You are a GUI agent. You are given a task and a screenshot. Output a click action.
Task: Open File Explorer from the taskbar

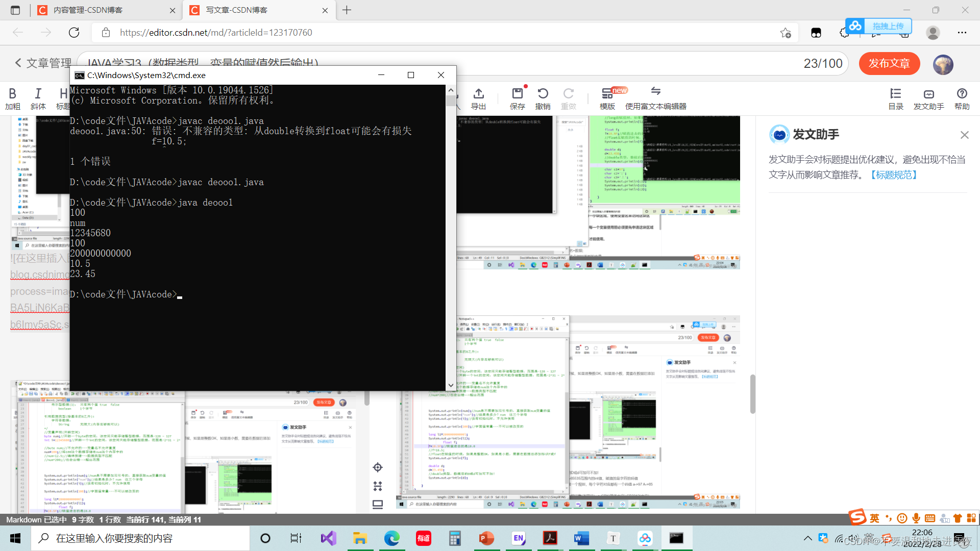pos(360,538)
